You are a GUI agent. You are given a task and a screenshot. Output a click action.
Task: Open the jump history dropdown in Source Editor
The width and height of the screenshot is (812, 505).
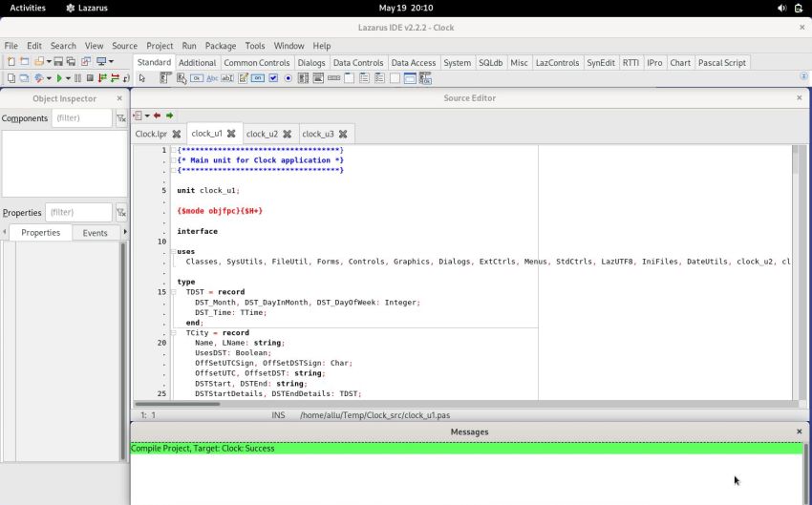(147, 116)
